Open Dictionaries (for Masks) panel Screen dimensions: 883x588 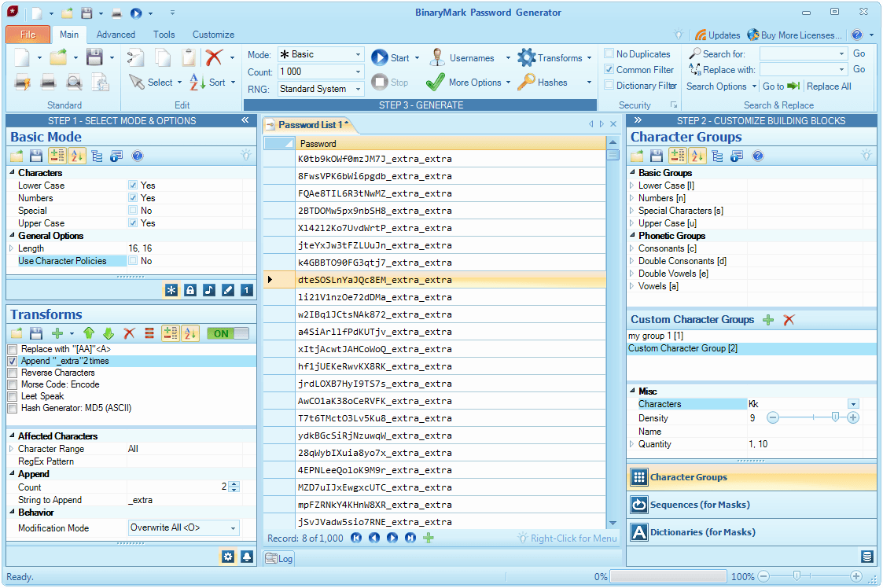[751, 532]
